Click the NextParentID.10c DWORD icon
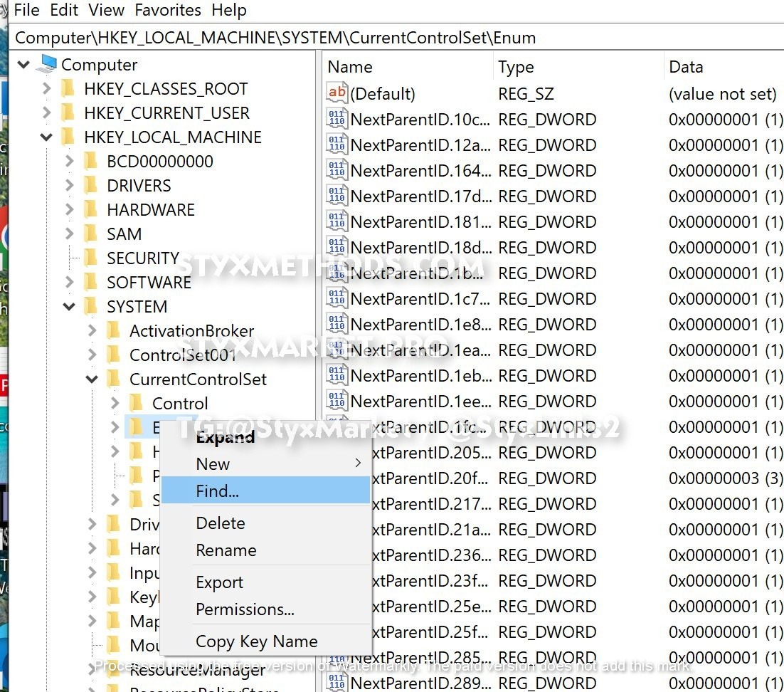This screenshot has height=692, width=784. pos(337,118)
